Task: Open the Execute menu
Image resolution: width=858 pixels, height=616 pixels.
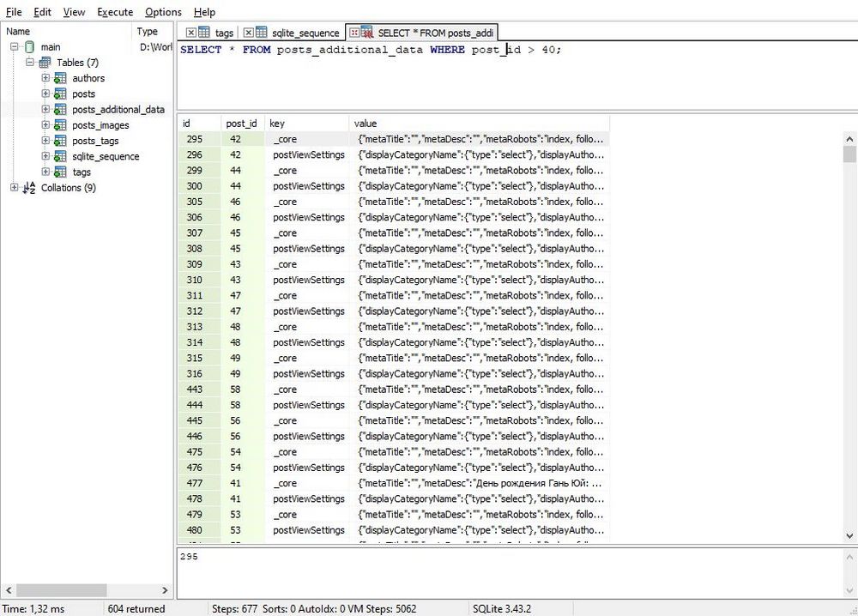Action: pos(115,12)
